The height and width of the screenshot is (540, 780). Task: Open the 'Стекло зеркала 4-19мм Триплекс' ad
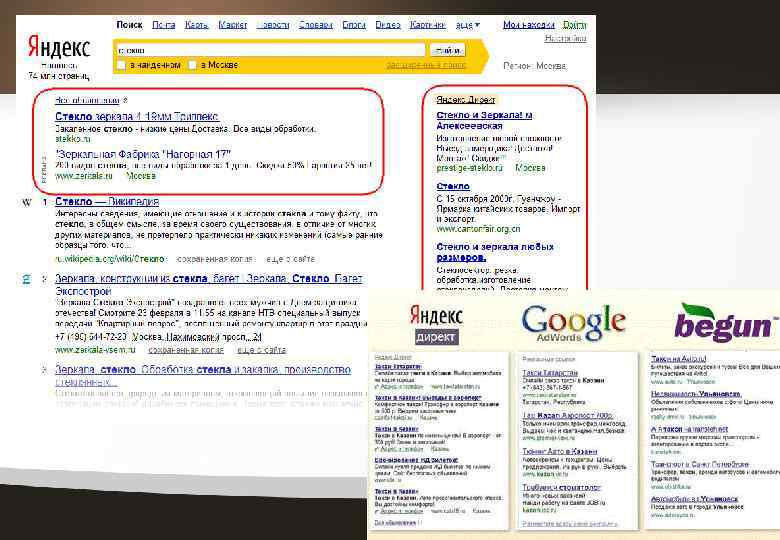pos(137,116)
